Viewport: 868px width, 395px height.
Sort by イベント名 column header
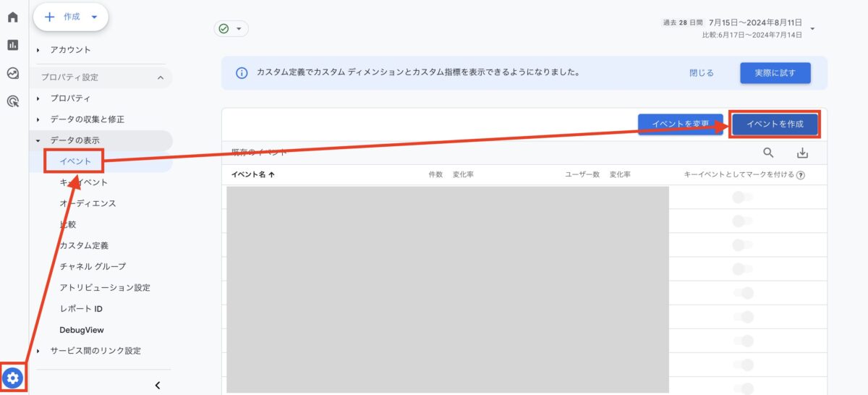252,175
